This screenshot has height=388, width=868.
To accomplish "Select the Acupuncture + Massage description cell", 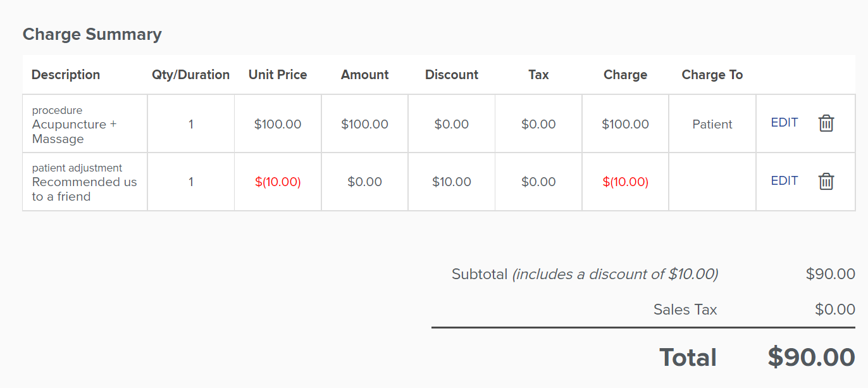I will (x=85, y=124).
